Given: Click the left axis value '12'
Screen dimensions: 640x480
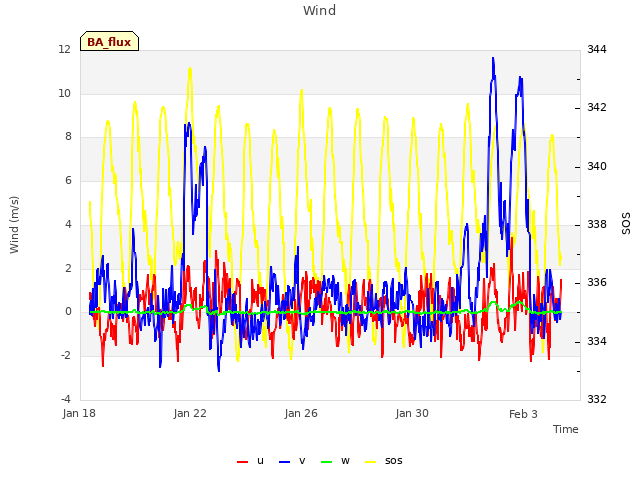Looking at the screenshot, I should pyautogui.click(x=65, y=49).
